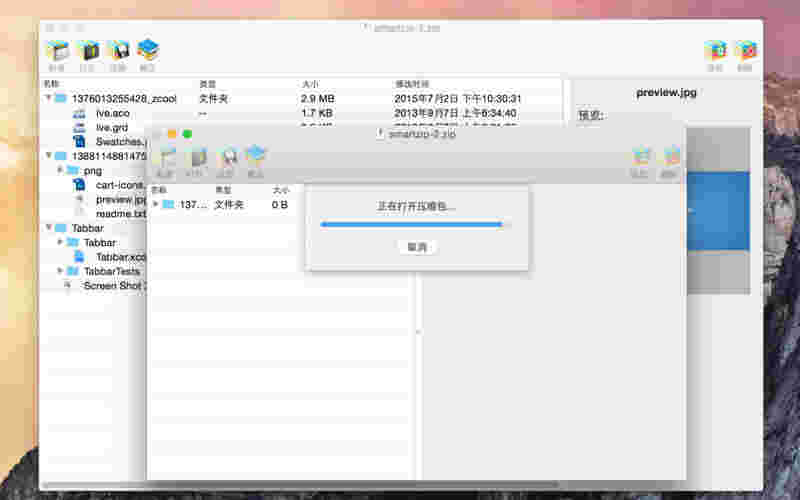The image size is (800, 500).
Task: Expand the 137… folder in the front window
Action: pos(155,204)
